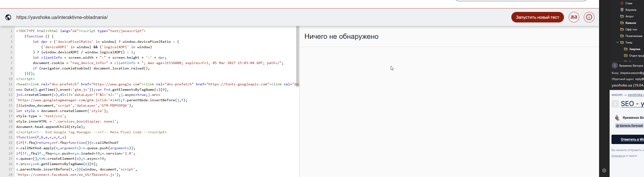Click the document.cookie code line
This screenshot has width=644, height=177.
point(158,63)
